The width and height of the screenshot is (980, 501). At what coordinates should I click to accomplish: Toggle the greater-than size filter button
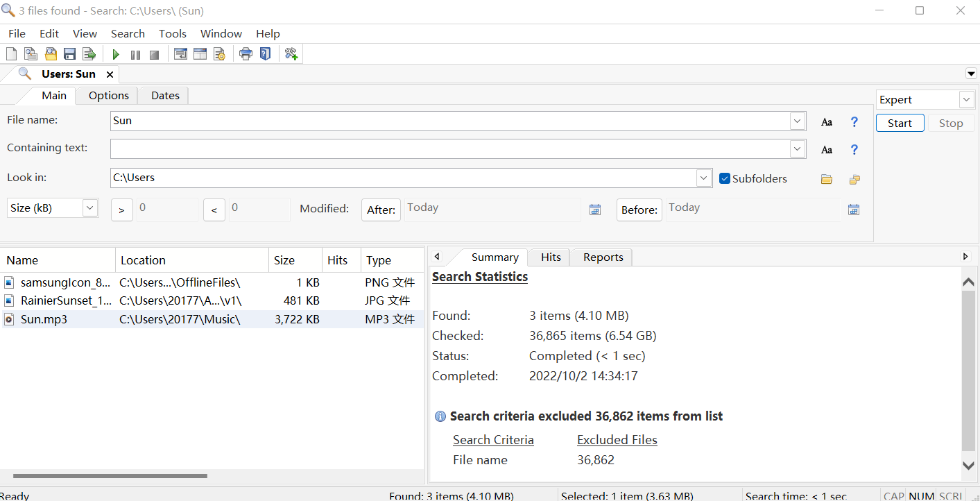121,210
